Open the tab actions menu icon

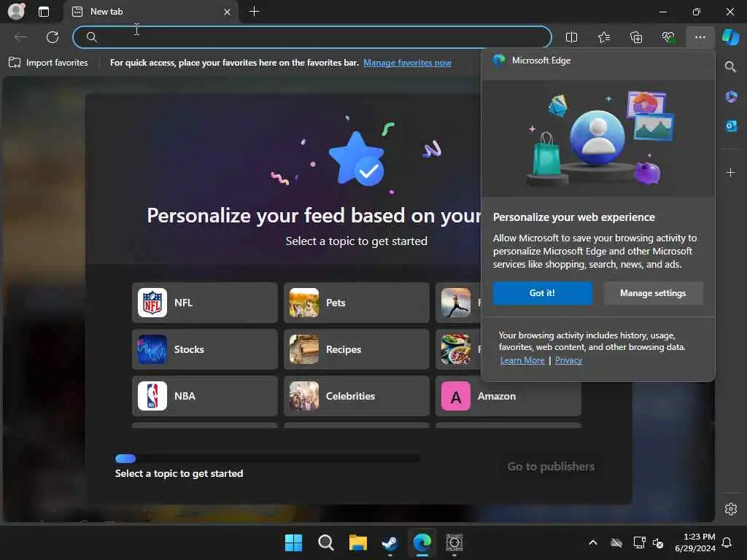click(44, 12)
